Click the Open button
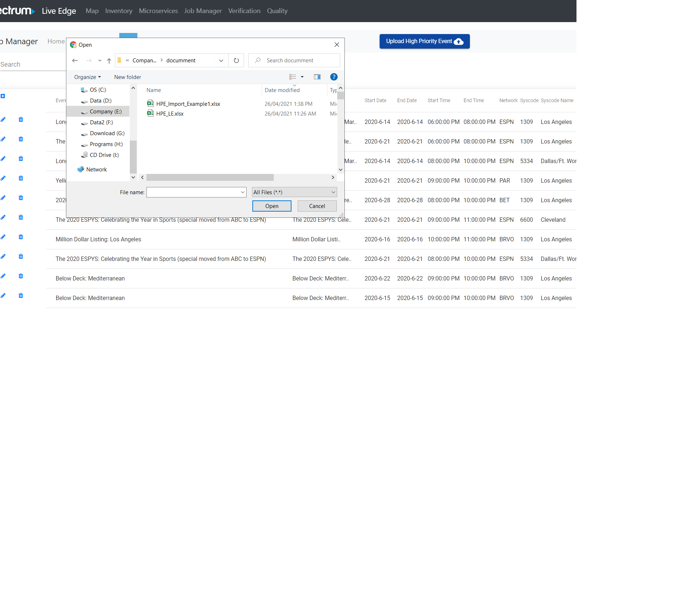 272,206
